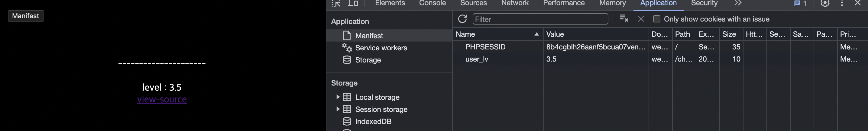Expand the Session storage tree

tap(338, 109)
